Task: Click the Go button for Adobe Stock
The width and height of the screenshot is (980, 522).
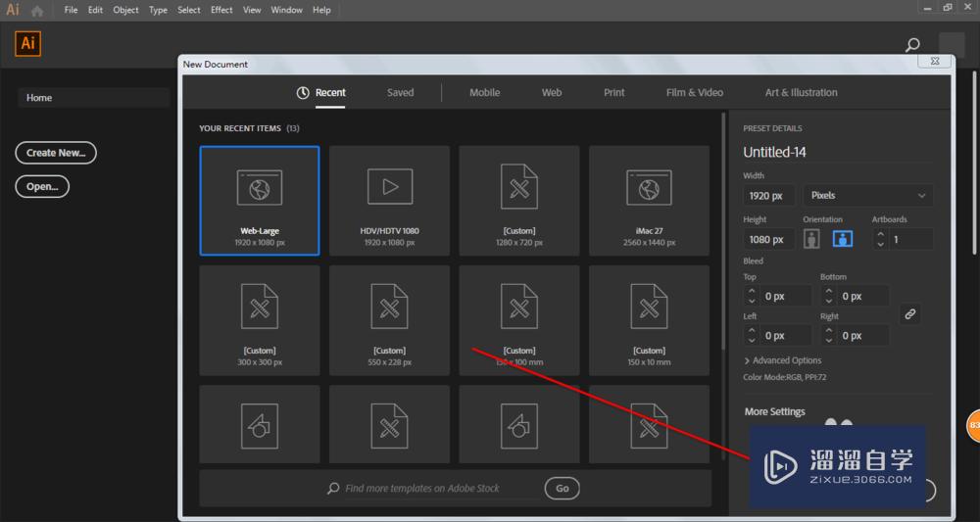Action: click(x=562, y=489)
